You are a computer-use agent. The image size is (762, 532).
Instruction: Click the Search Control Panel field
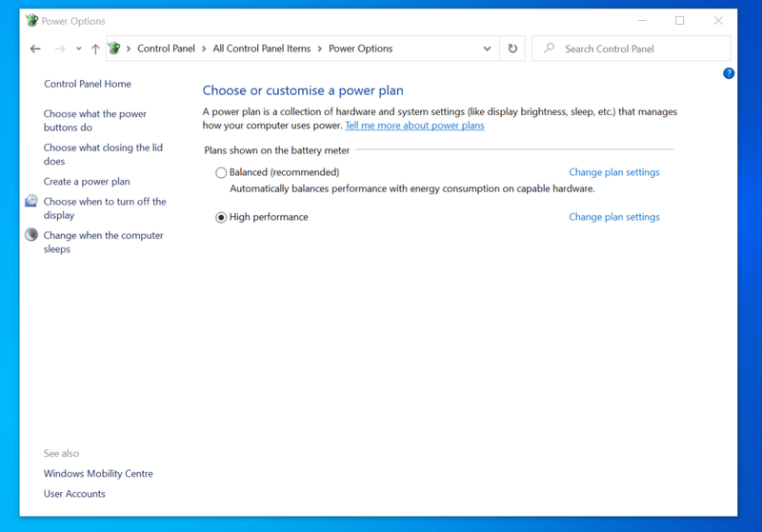click(632, 49)
